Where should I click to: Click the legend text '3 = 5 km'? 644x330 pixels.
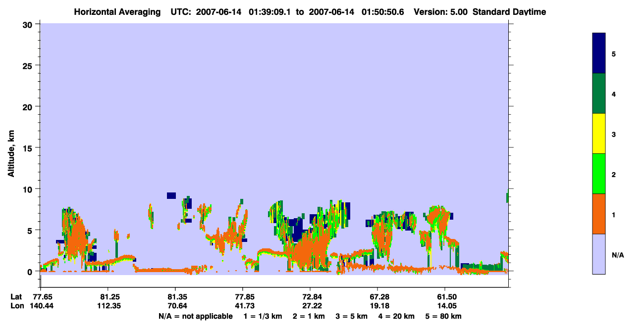coord(352,316)
